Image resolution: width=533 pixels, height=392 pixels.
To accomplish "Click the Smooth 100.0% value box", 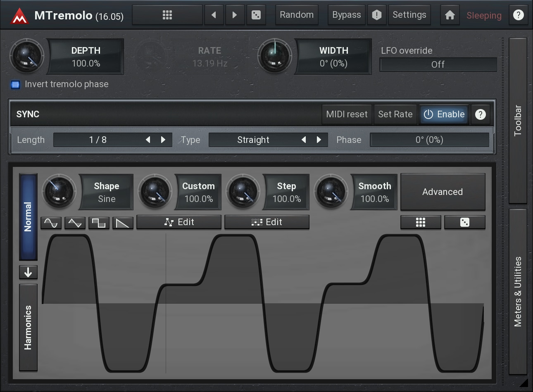I will coord(374,192).
